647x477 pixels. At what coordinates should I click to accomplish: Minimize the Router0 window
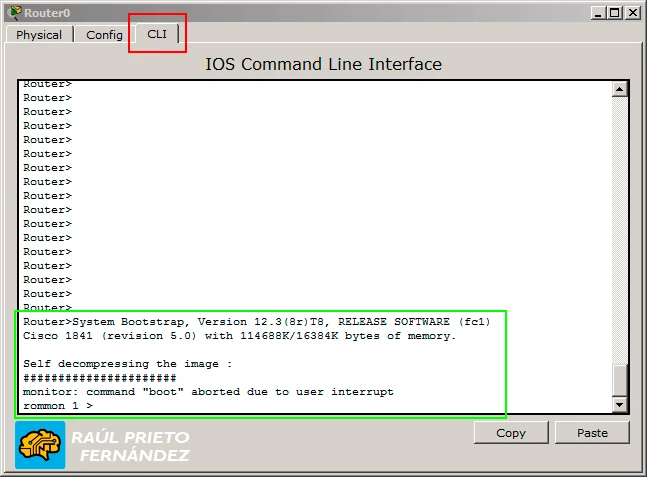coord(598,13)
